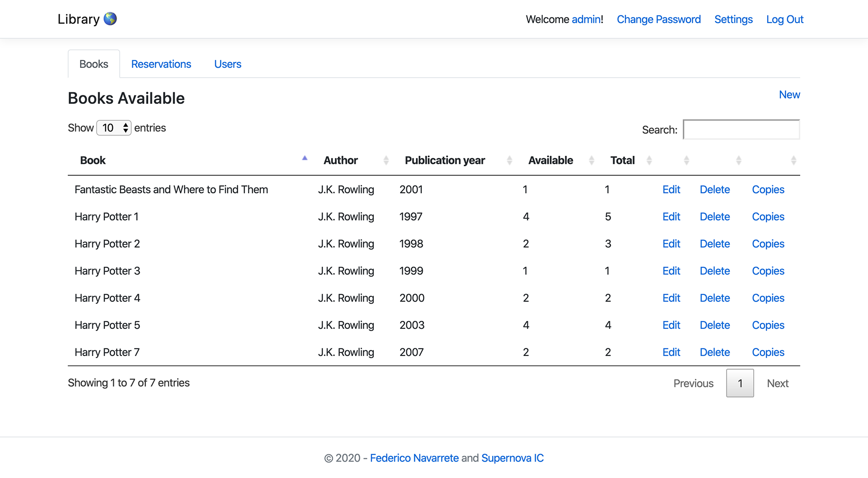Delete the Harry Potter 5 entry
868x478 pixels.
(x=715, y=325)
